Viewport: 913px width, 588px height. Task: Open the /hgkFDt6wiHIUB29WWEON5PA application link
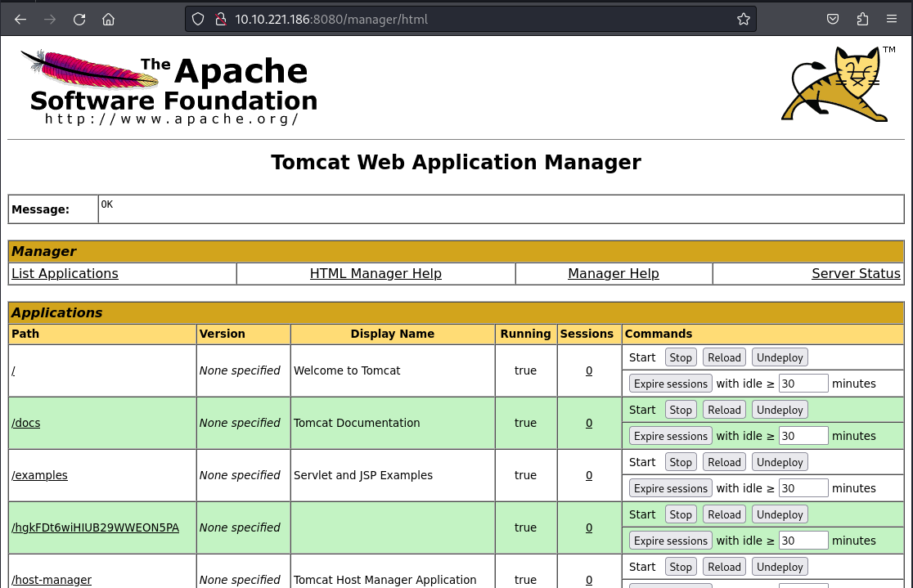[96, 528]
